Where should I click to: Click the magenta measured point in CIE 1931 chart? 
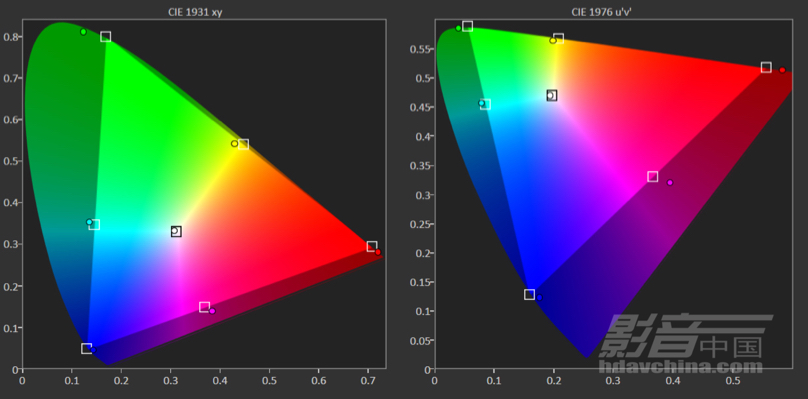click(x=212, y=311)
